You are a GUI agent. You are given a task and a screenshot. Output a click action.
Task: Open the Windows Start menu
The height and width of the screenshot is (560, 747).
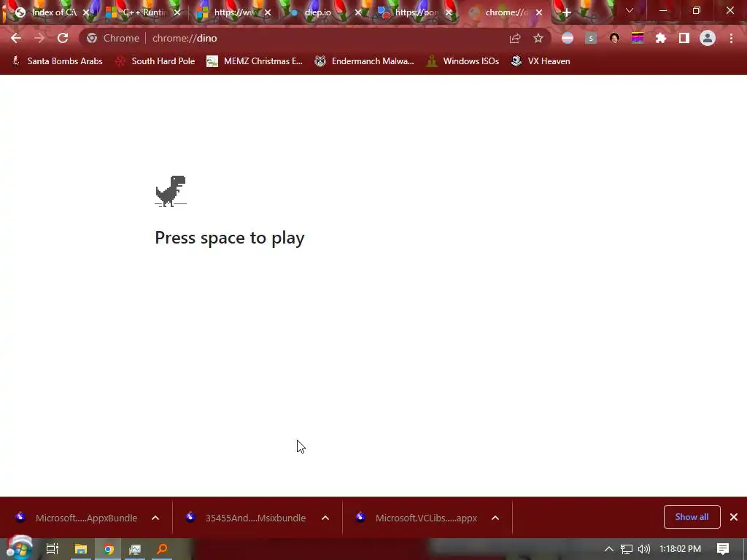click(x=19, y=548)
